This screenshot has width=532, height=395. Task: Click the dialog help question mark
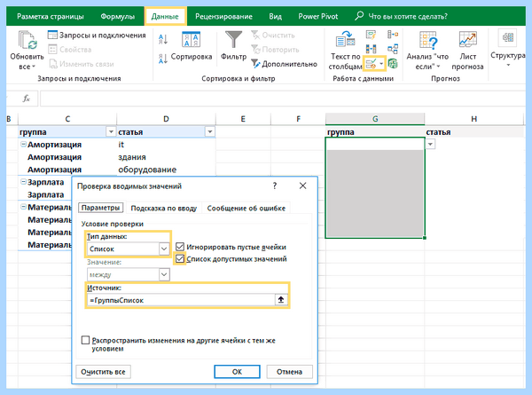click(x=275, y=186)
